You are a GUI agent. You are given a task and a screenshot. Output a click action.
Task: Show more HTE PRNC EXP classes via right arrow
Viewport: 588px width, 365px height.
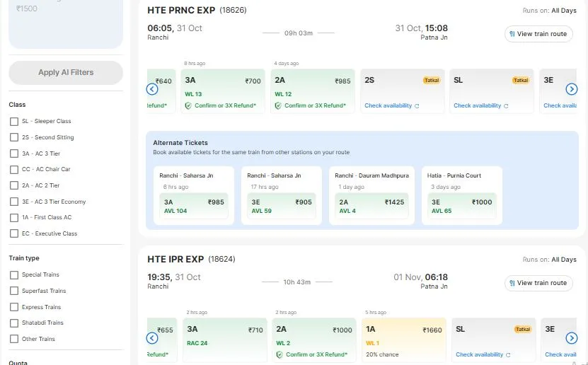pos(571,89)
